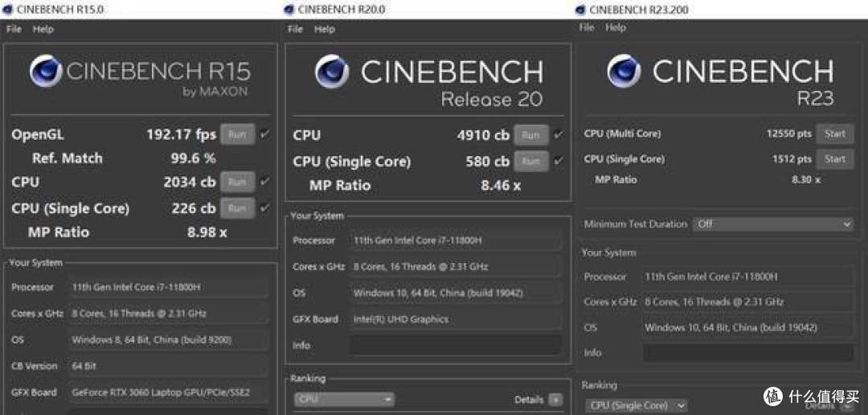The image size is (868, 415).
Task: Run the CPU test in Cinebench R15
Action: [x=237, y=182]
